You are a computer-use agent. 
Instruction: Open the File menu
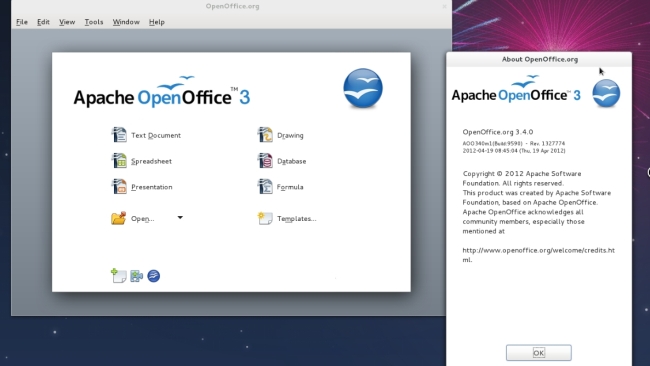22,22
